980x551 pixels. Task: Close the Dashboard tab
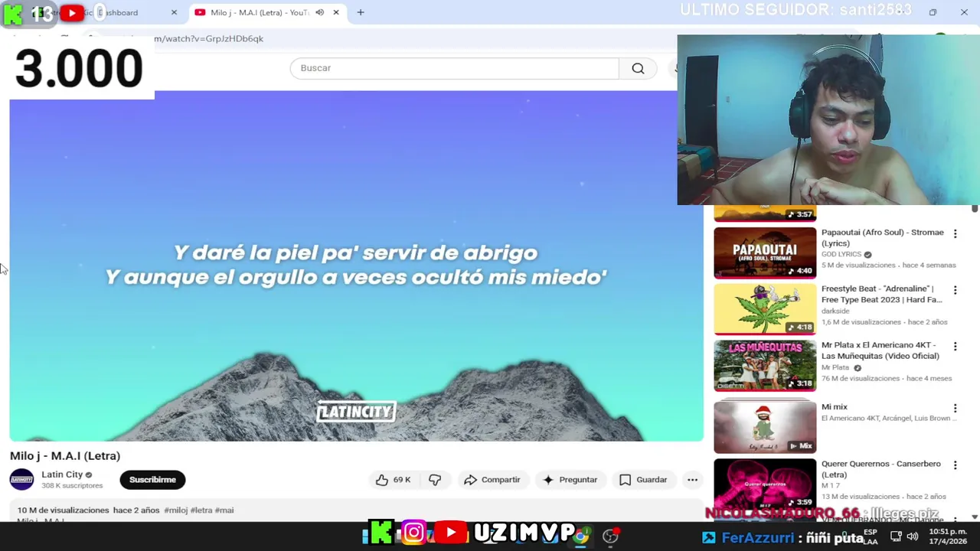[x=174, y=12]
